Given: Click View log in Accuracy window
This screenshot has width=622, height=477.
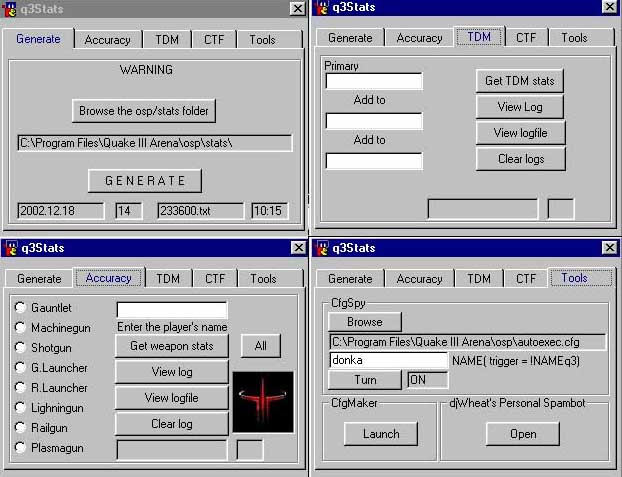Looking at the screenshot, I should click(172, 372).
